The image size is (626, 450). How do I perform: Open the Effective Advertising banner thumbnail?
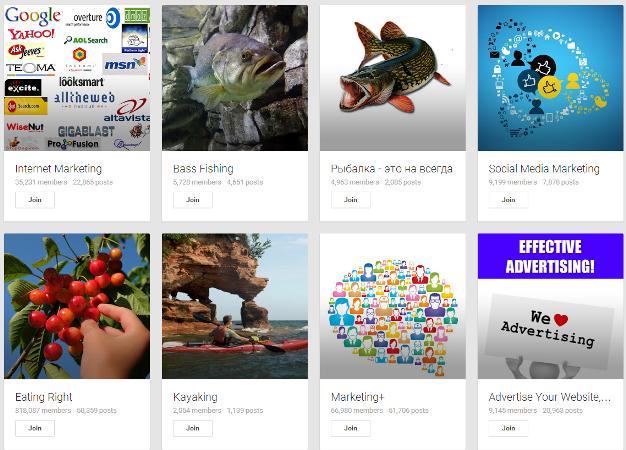click(551, 306)
